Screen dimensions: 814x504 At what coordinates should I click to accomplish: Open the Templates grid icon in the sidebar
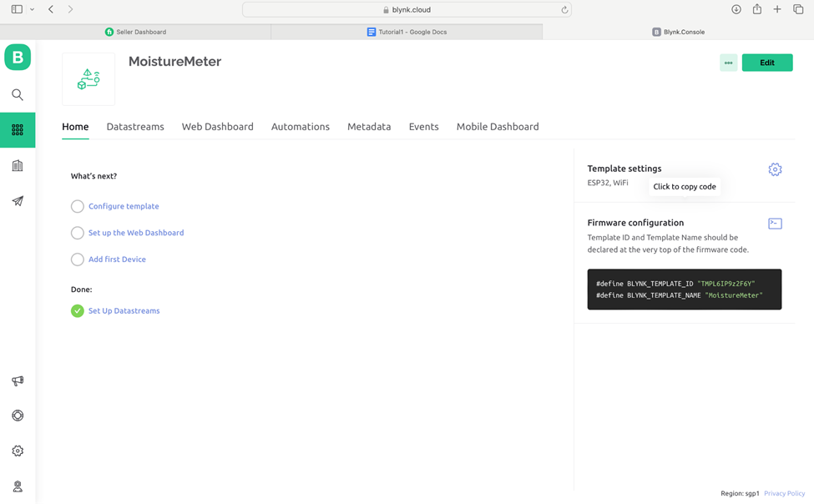(18, 130)
